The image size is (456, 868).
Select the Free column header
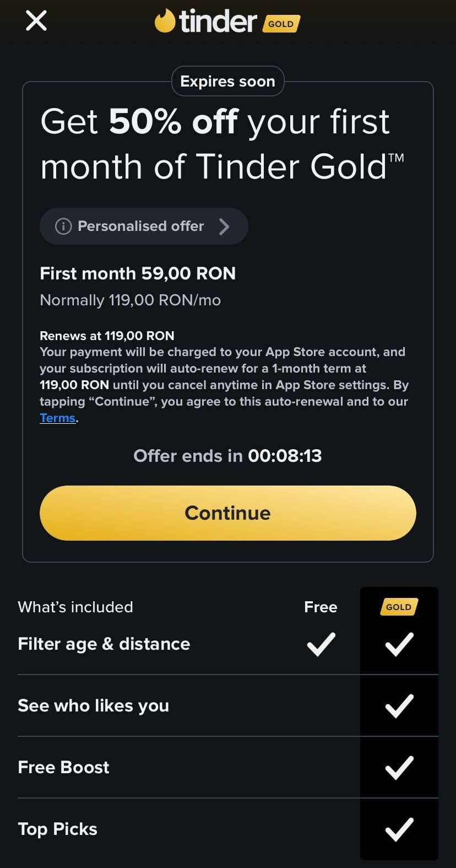[321, 607]
